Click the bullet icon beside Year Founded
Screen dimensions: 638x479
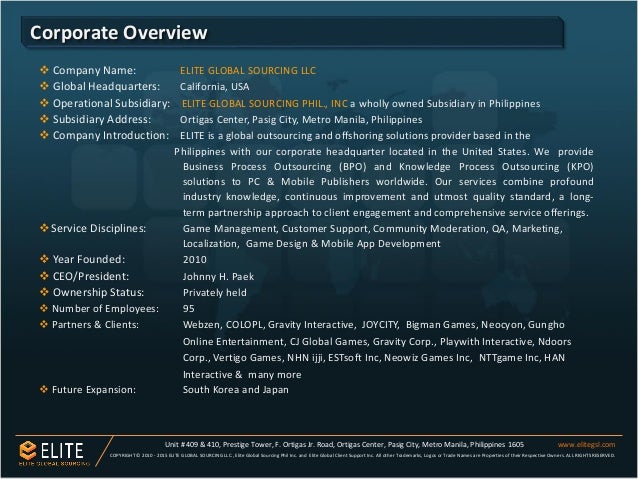[44, 258]
